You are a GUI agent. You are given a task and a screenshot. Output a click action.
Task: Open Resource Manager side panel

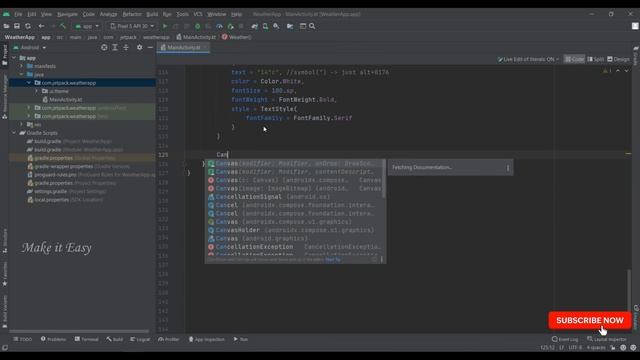(x=4, y=97)
